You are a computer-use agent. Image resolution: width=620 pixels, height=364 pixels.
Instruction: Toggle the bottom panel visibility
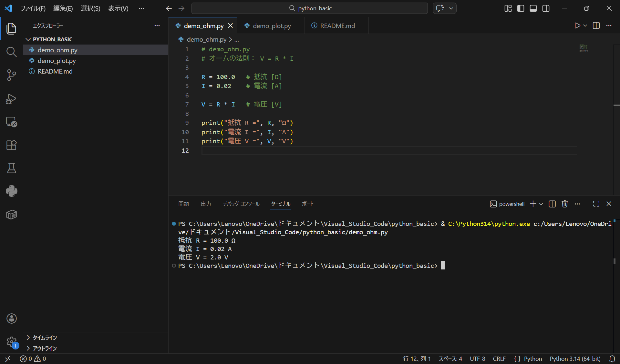(x=533, y=8)
